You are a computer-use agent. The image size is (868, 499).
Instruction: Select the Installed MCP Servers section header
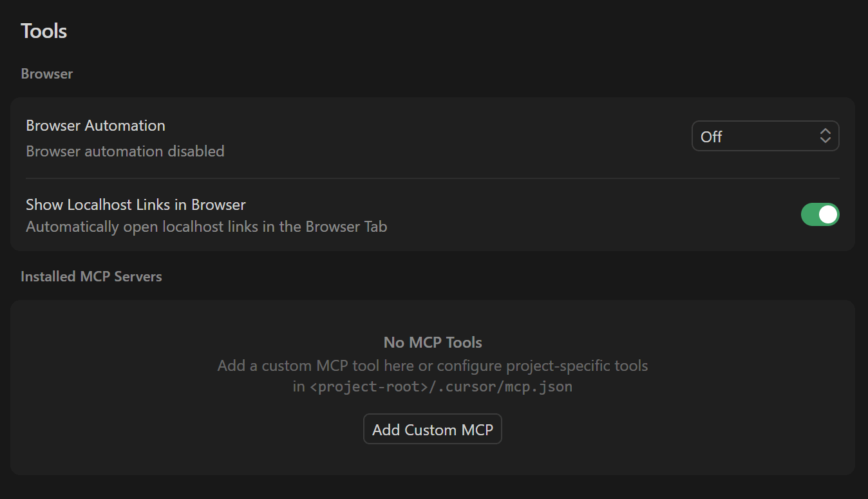tap(91, 277)
